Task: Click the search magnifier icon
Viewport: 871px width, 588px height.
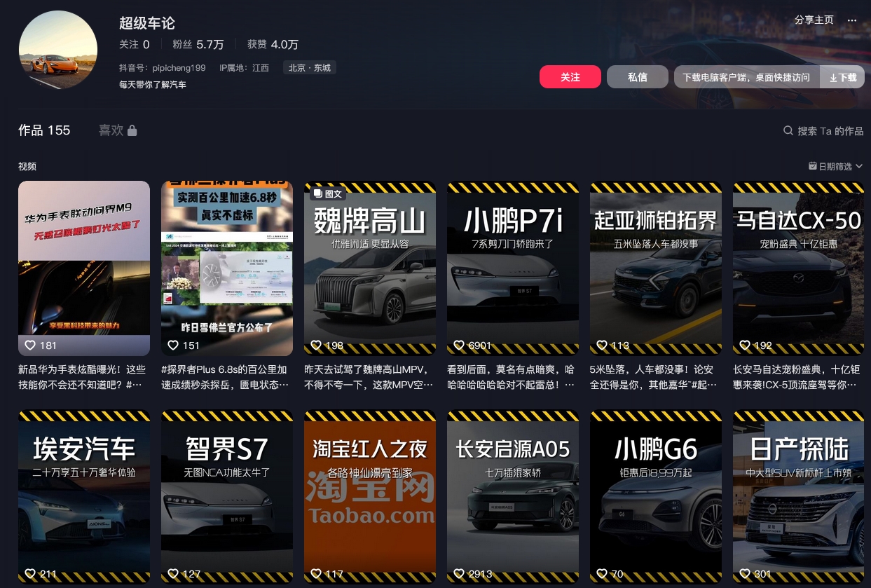Action: point(788,131)
